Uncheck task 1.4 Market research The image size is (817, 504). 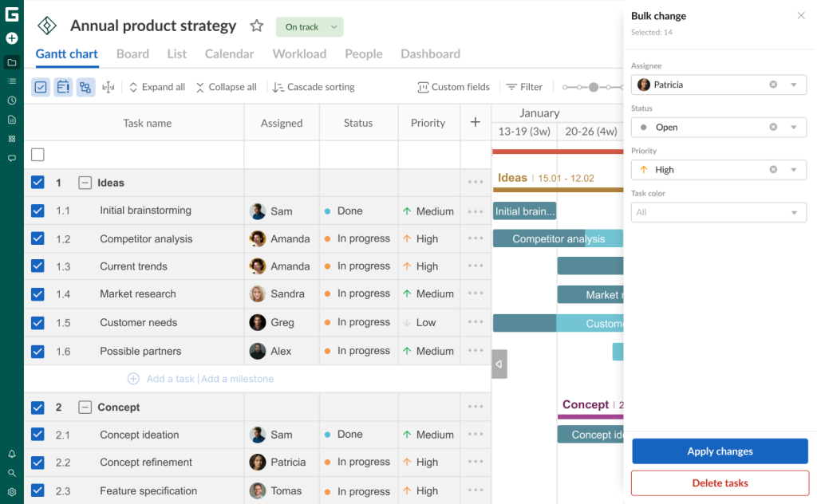(37, 293)
